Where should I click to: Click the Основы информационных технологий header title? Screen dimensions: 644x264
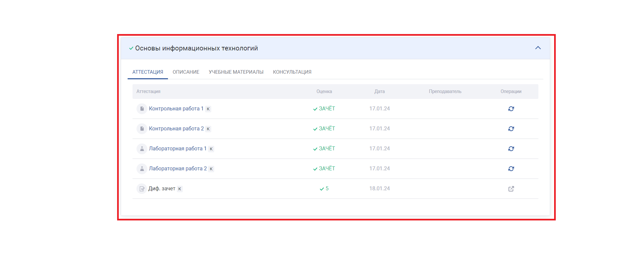click(196, 48)
